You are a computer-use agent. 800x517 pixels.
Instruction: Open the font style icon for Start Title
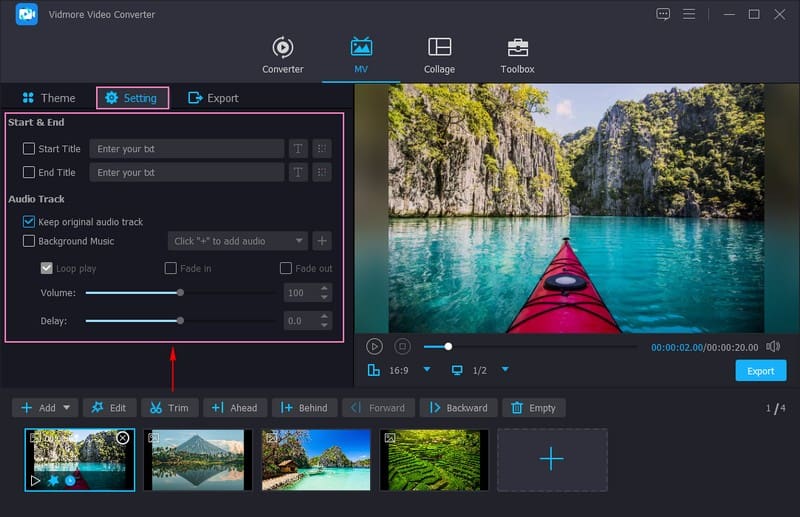click(x=298, y=149)
